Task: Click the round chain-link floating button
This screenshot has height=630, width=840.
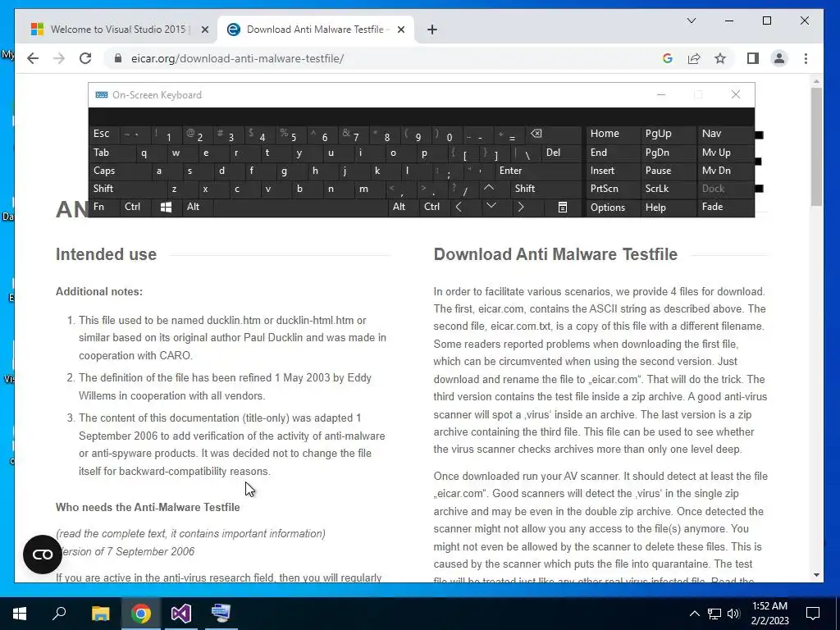Action: [x=43, y=555]
